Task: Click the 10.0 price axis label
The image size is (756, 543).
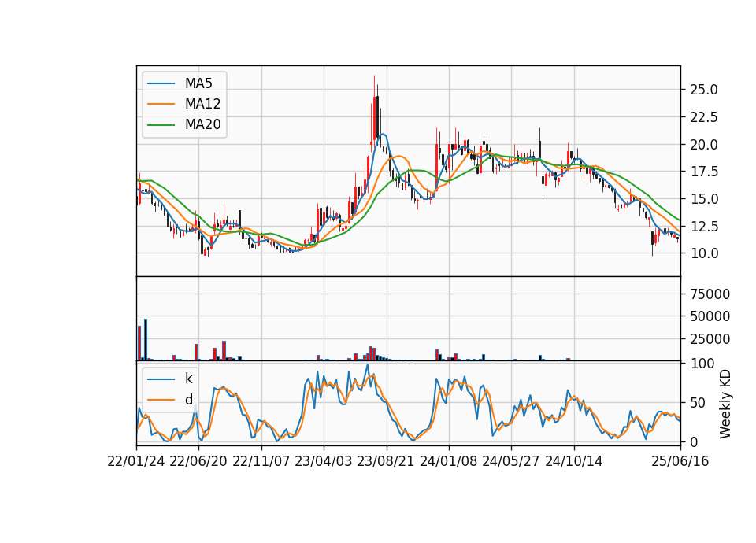Action: (x=704, y=253)
